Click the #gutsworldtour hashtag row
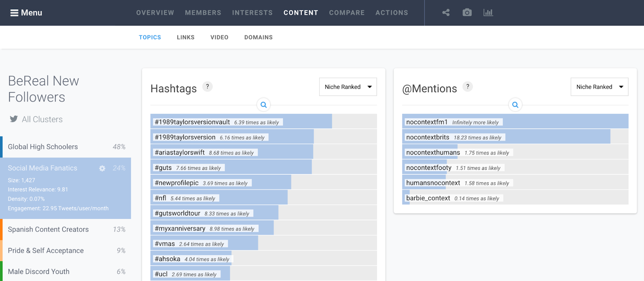This screenshot has width=644, height=281. tap(264, 213)
